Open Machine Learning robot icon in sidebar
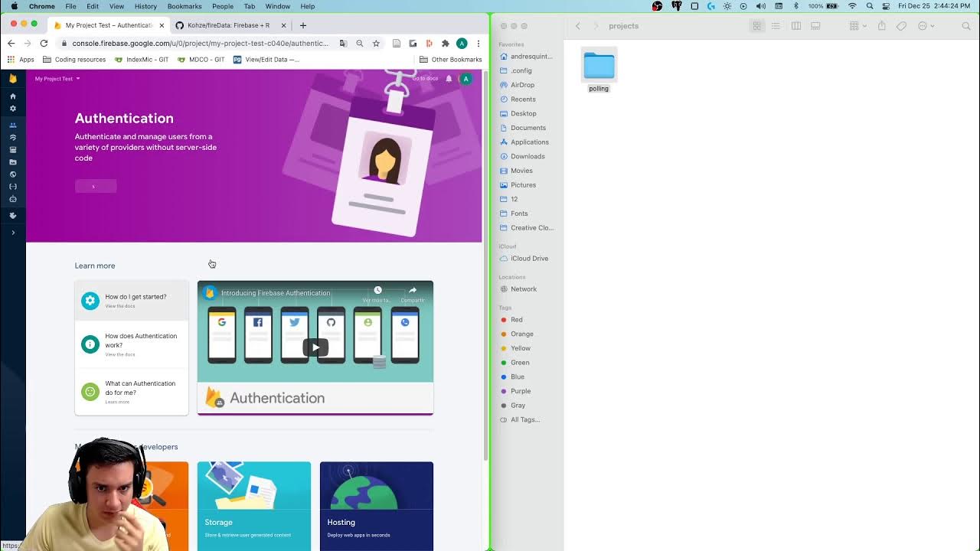The image size is (980, 551). [x=12, y=199]
